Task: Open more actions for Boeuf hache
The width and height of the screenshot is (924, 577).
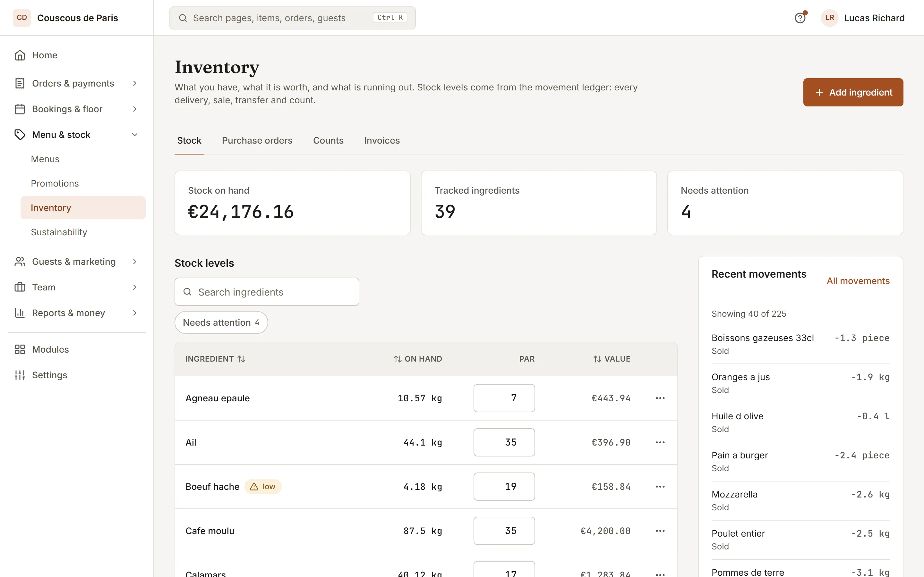Action: 660,487
